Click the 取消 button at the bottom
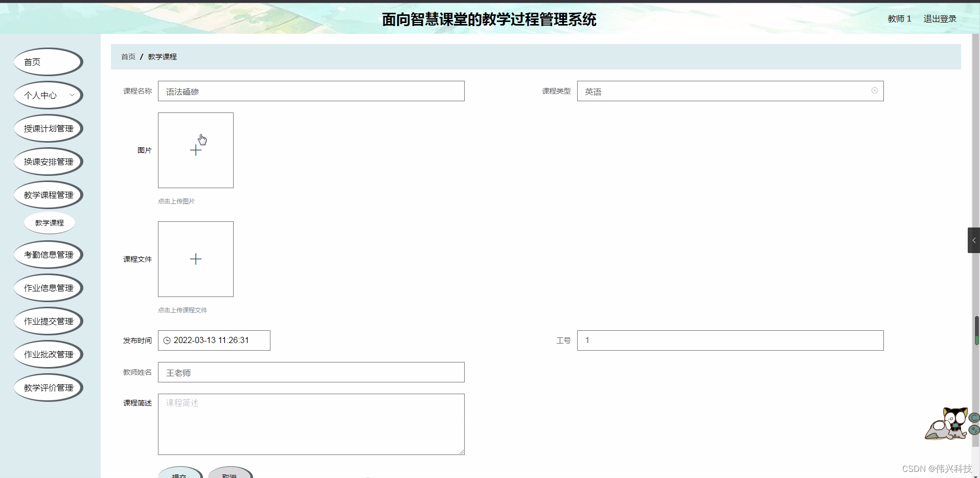This screenshot has width=980, height=478. tap(230, 475)
